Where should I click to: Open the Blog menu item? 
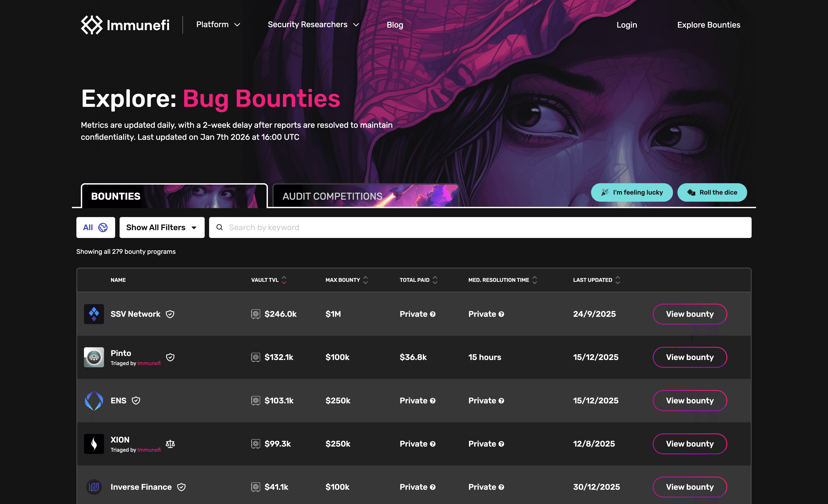point(394,25)
